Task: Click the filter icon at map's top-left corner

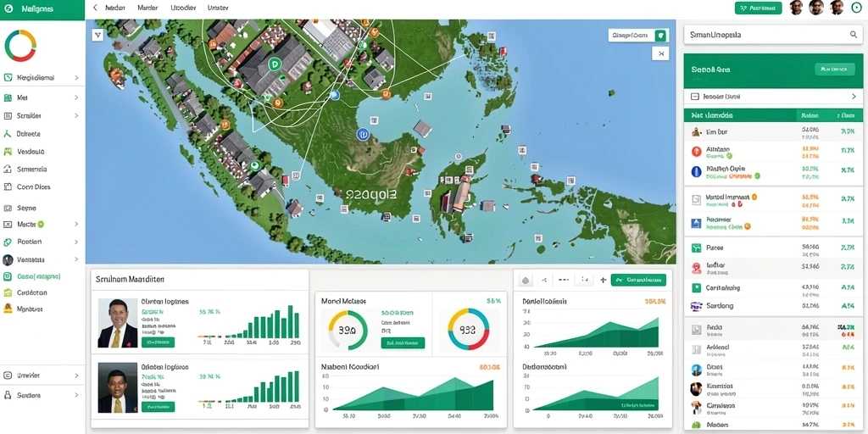Action: (x=97, y=35)
